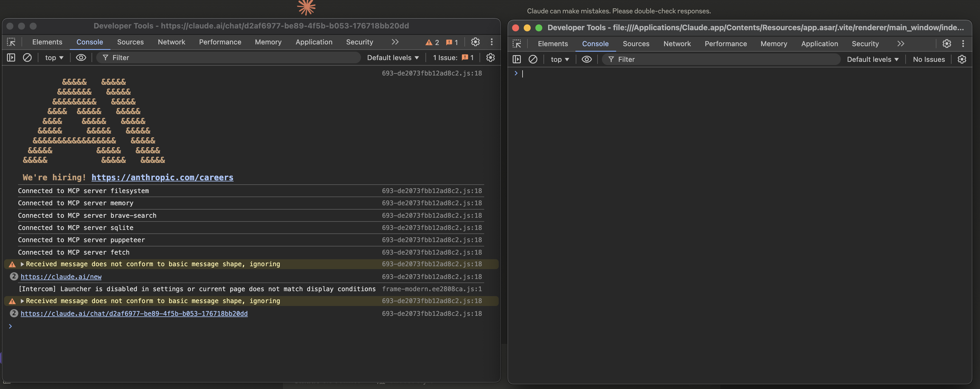Open Performance tab in left DevTools
This screenshot has width=980, height=389.
[x=220, y=42]
